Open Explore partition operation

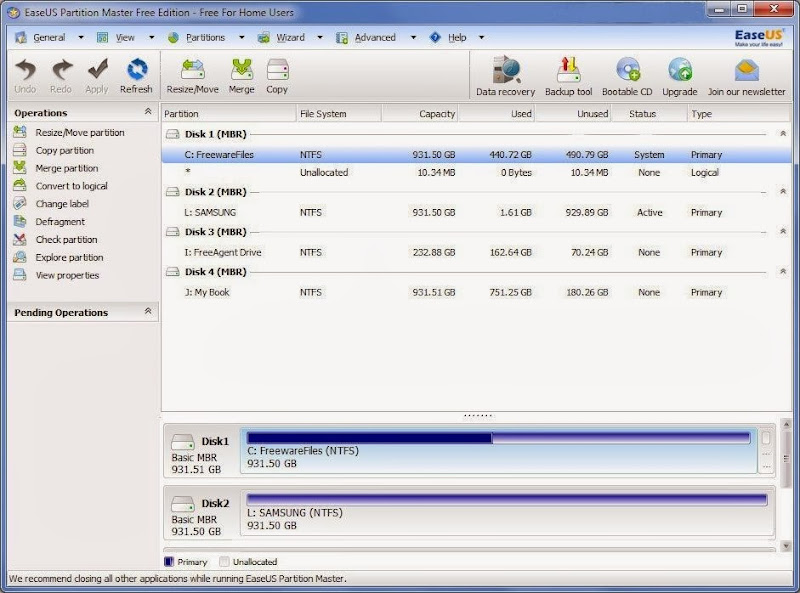coord(69,258)
